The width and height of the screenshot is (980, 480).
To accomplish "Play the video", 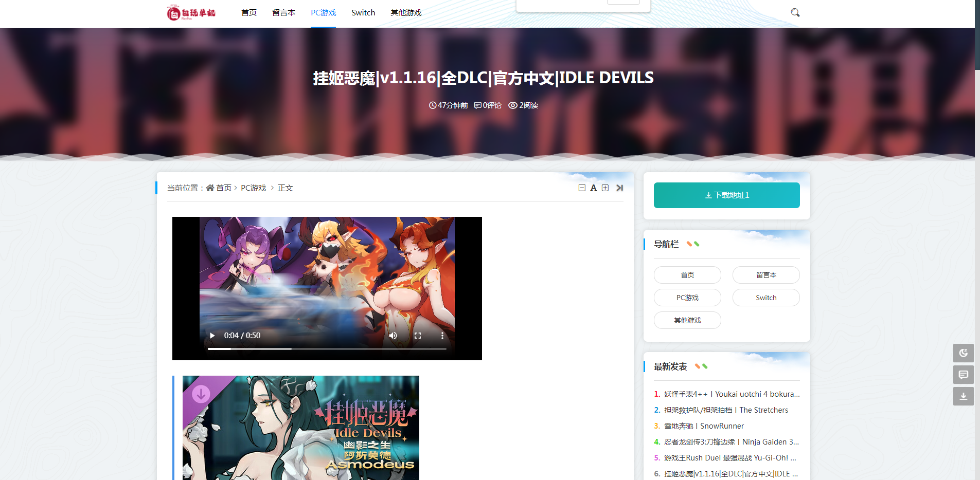I will coord(212,336).
